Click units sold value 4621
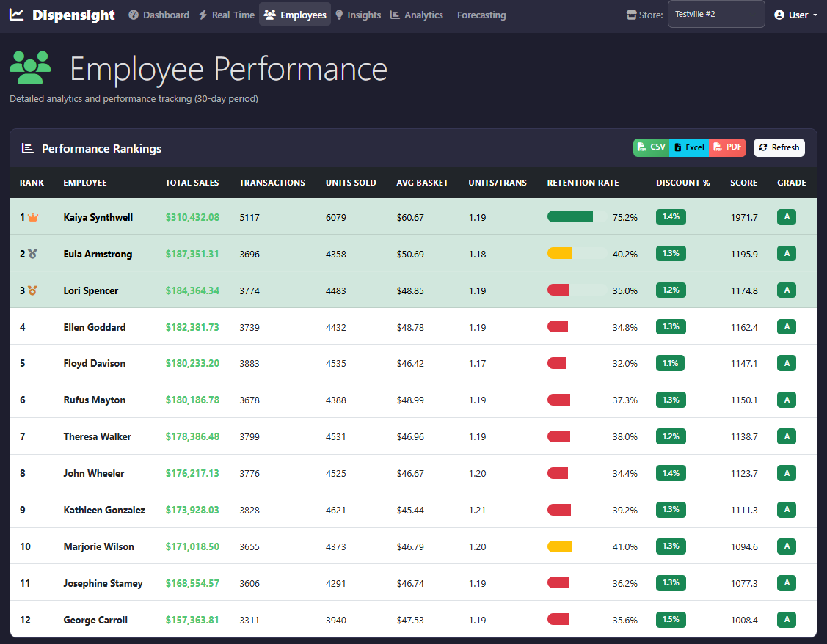The height and width of the screenshot is (644, 827). [x=336, y=511]
